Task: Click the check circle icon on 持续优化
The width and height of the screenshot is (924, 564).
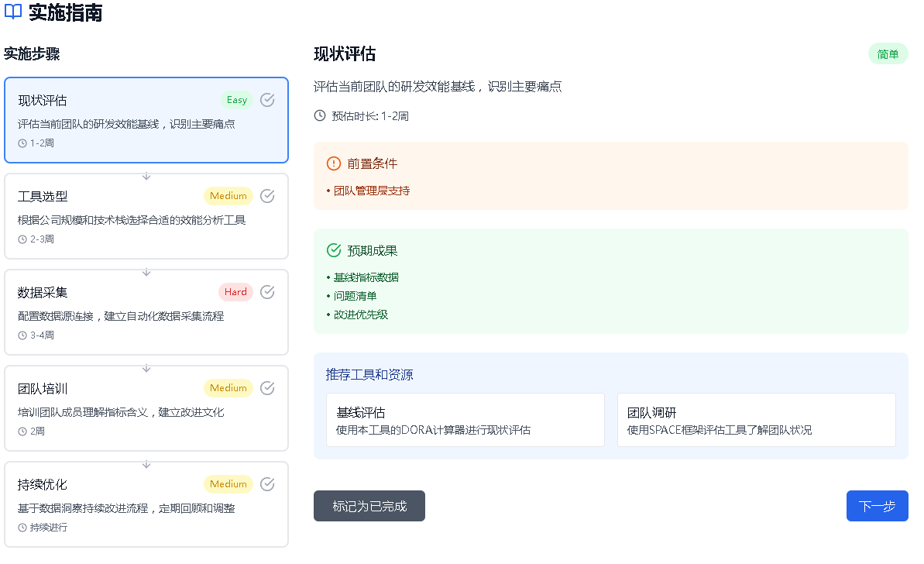Action: click(x=267, y=484)
